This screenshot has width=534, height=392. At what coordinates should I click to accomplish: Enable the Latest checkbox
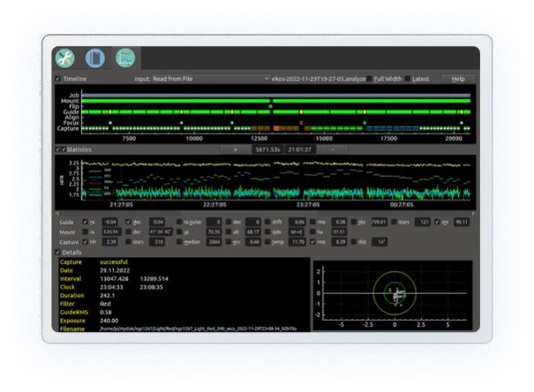[408, 78]
